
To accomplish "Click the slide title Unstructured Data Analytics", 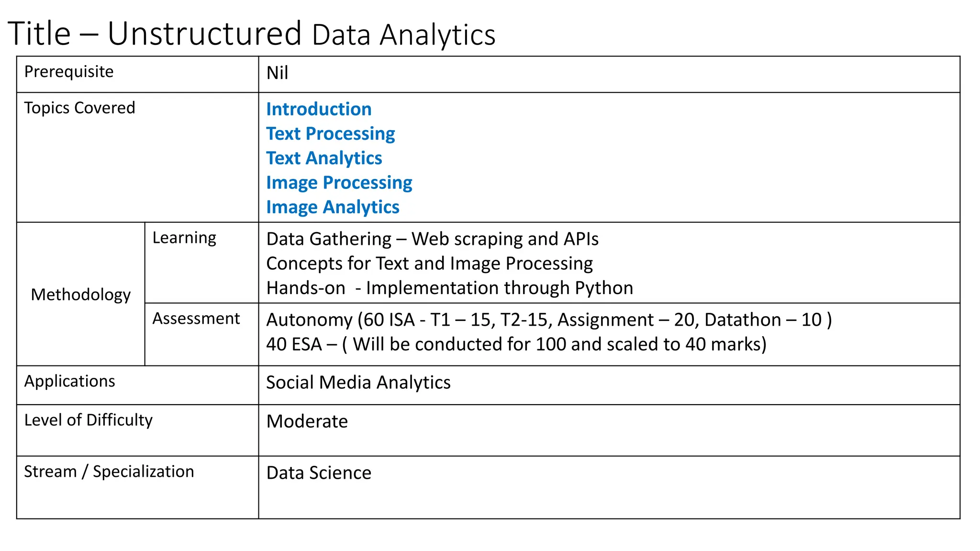I will click(252, 34).
